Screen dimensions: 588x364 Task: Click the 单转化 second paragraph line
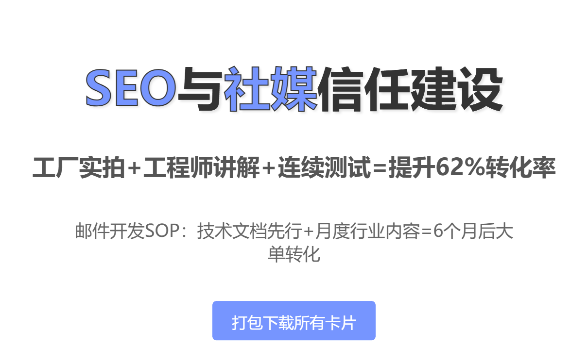pyautogui.click(x=294, y=254)
